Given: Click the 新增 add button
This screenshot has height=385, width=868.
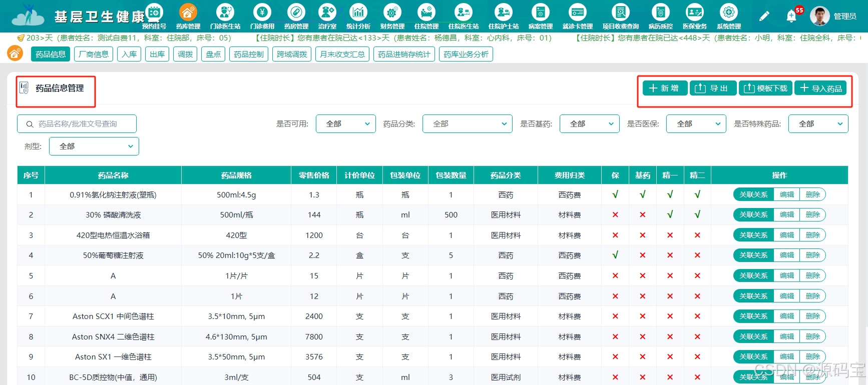Looking at the screenshot, I should click(665, 88).
